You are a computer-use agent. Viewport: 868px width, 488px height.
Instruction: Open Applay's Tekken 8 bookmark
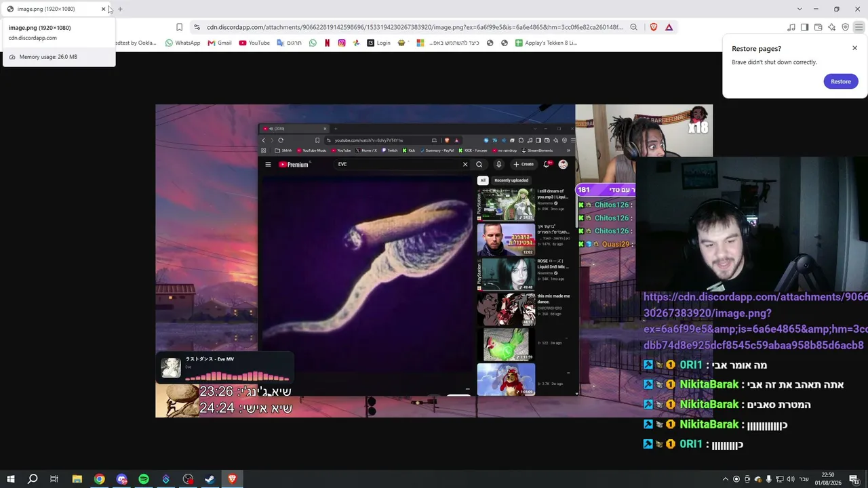546,43
